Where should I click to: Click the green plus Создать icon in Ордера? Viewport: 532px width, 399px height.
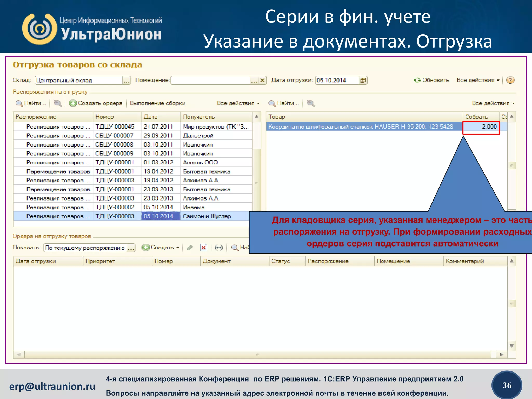point(146,248)
